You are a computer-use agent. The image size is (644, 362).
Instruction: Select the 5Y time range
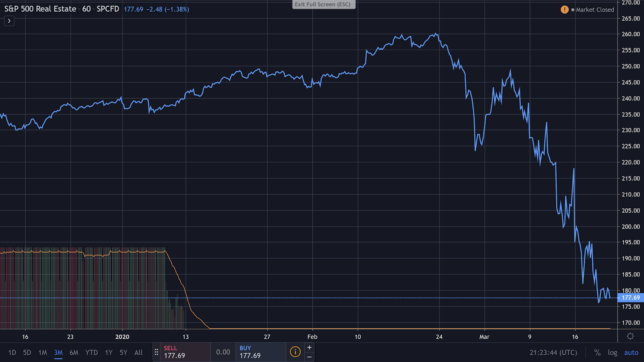coord(123,353)
